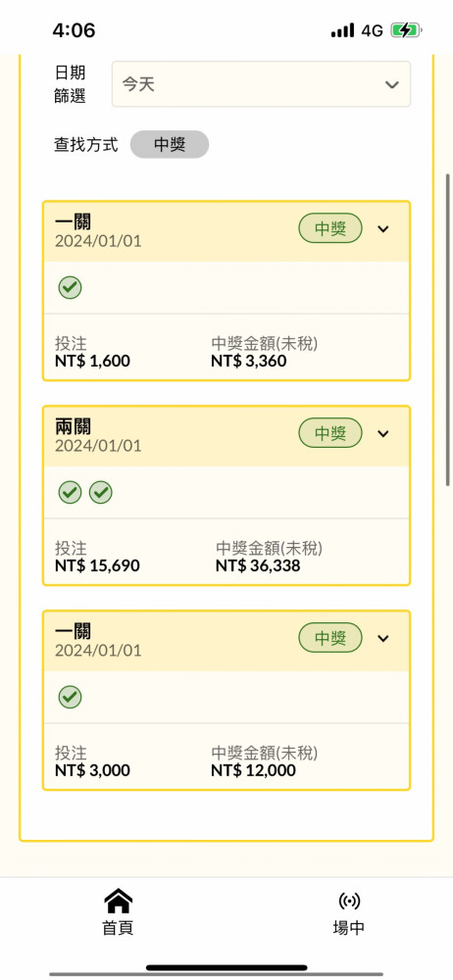Select the 兩關 card header dated 2024/01/01

[226, 436]
